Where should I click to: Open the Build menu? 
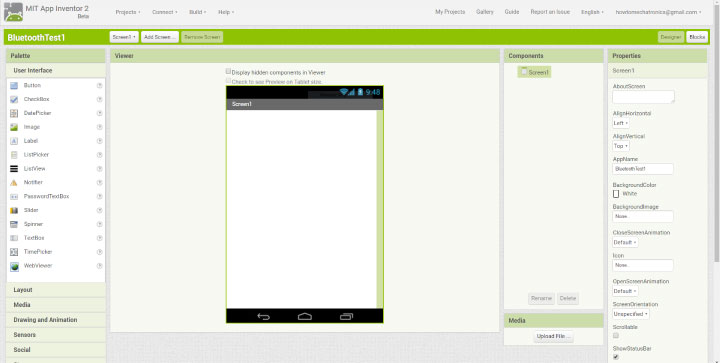(197, 12)
